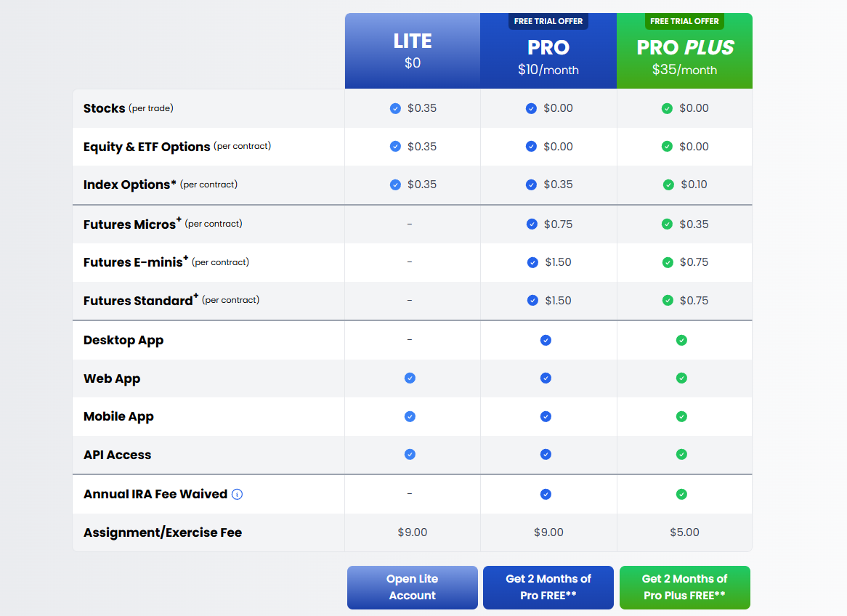Click Lite $9.00 Assignment/Exercise Fee value
This screenshot has width=847, height=616.
point(412,532)
